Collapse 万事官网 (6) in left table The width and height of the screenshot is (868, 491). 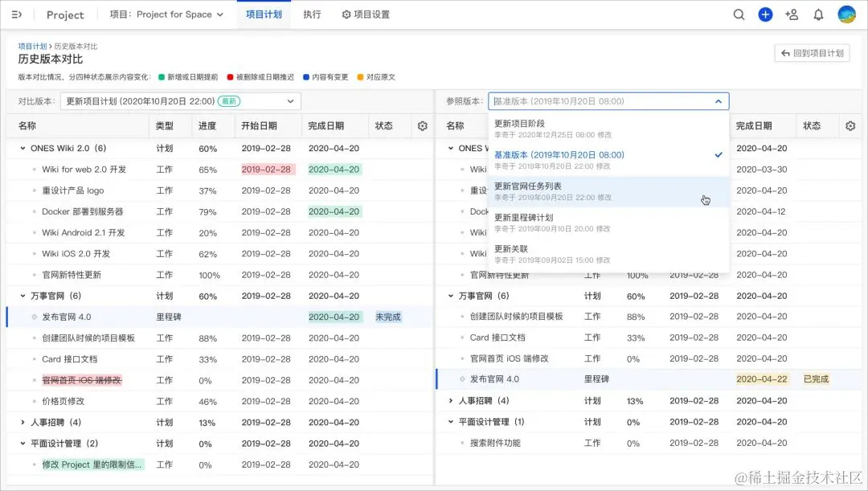pyautogui.click(x=23, y=297)
